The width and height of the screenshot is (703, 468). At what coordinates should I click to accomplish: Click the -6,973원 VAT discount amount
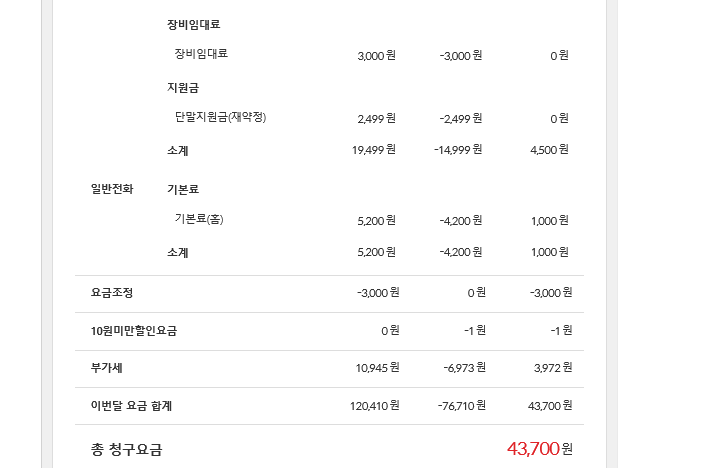point(464,368)
